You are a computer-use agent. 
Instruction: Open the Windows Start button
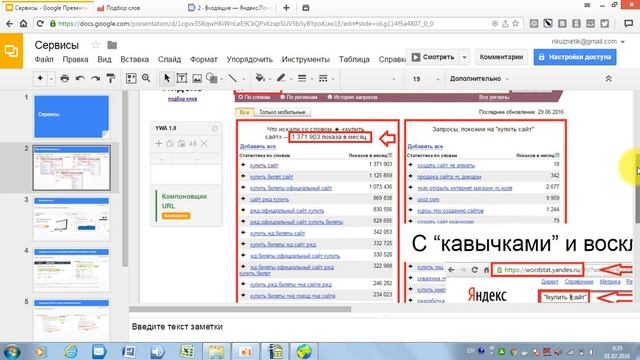(x=12, y=351)
